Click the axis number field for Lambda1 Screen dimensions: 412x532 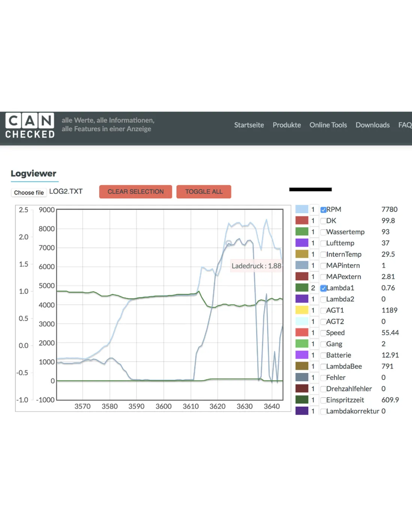click(x=313, y=288)
